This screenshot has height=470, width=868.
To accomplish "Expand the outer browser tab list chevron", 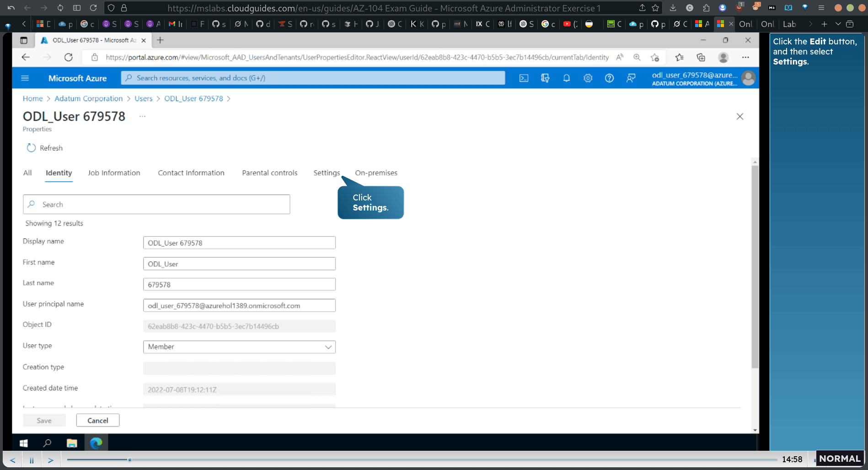I will (x=838, y=24).
